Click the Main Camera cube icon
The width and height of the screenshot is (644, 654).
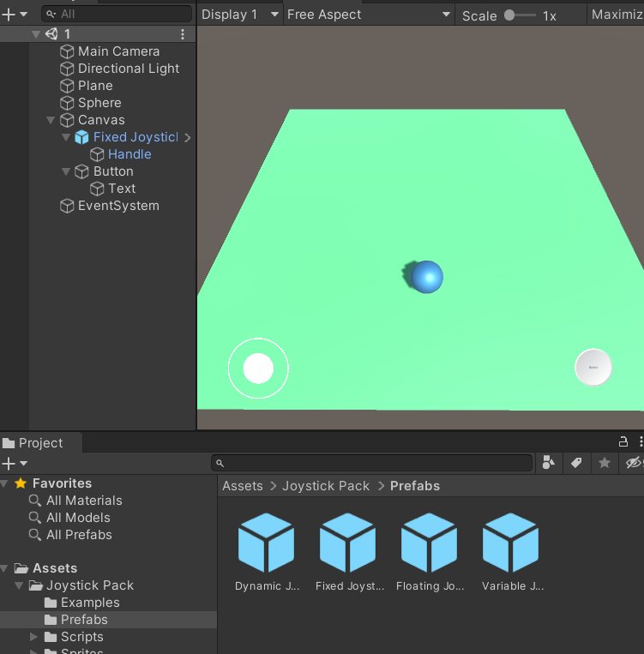tap(67, 51)
